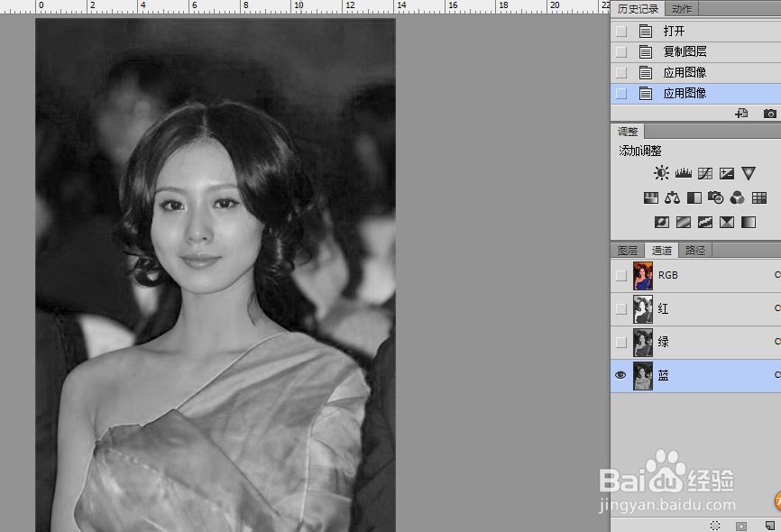Screen dimensions: 781x532
Task: Add a Hue/Saturation adjustment
Action: pos(650,197)
